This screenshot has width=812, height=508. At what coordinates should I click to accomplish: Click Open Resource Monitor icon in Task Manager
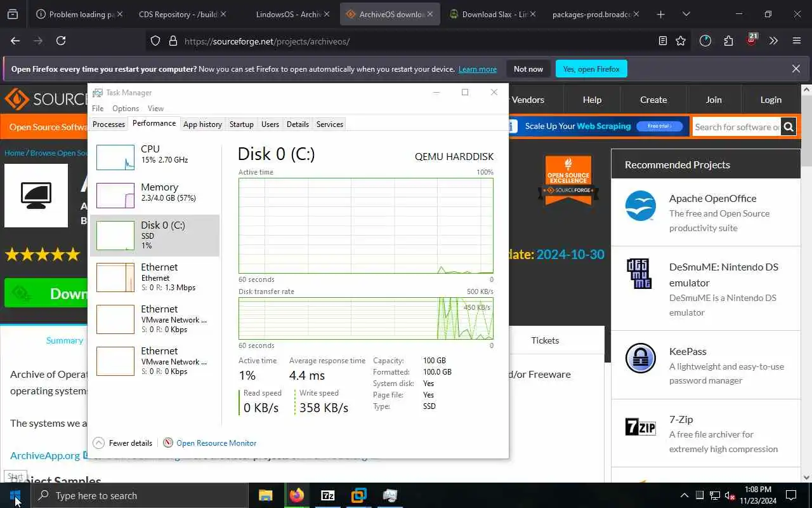[x=168, y=443]
